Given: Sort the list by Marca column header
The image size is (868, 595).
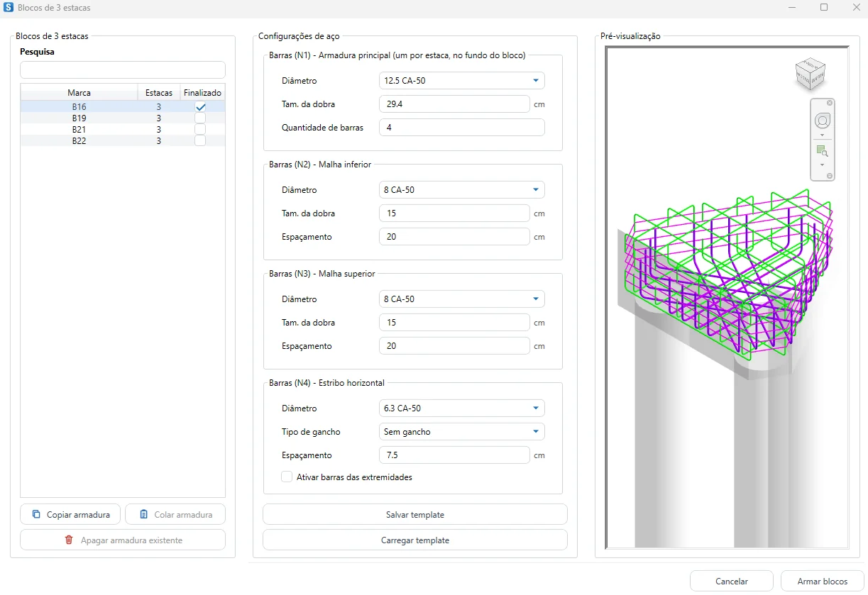Looking at the screenshot, I should point(79,93).
